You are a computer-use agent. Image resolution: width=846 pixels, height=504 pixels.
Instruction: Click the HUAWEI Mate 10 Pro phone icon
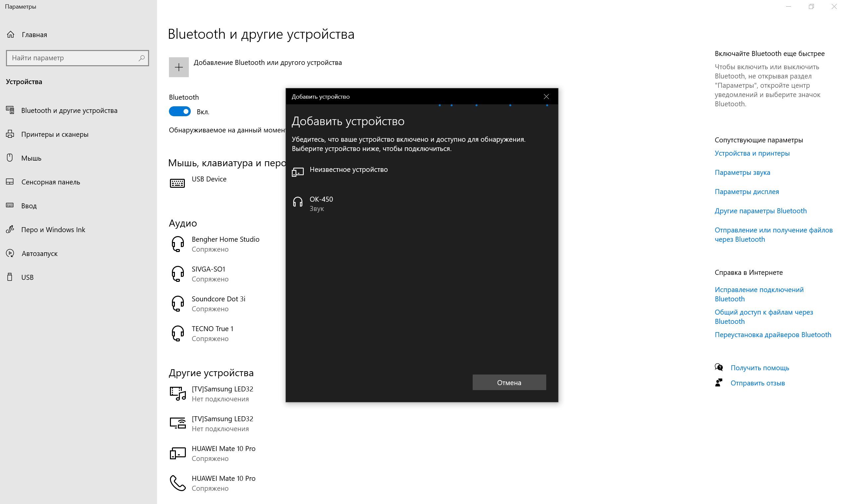178,483
